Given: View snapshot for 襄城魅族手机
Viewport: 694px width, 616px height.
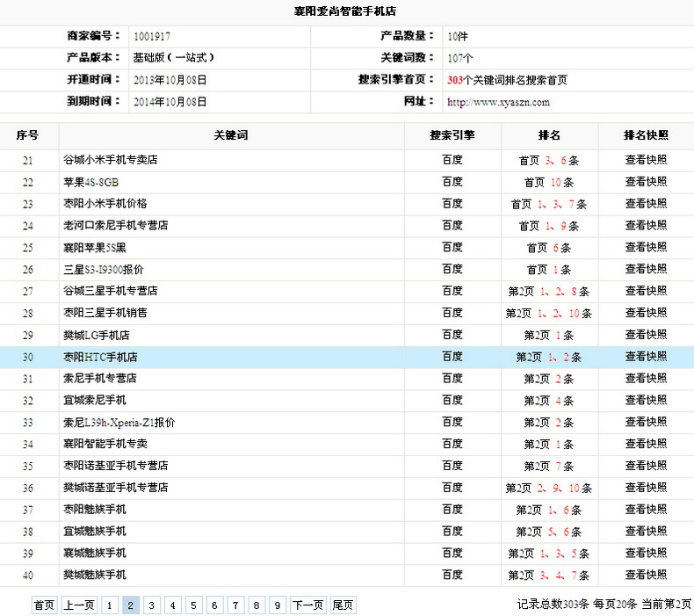Looking at the screenshot, I should 646,553.
